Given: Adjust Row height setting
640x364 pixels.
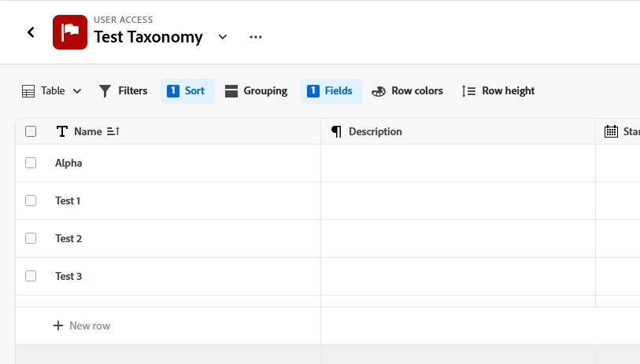Looking at the screenshot, I should point(498,91).
